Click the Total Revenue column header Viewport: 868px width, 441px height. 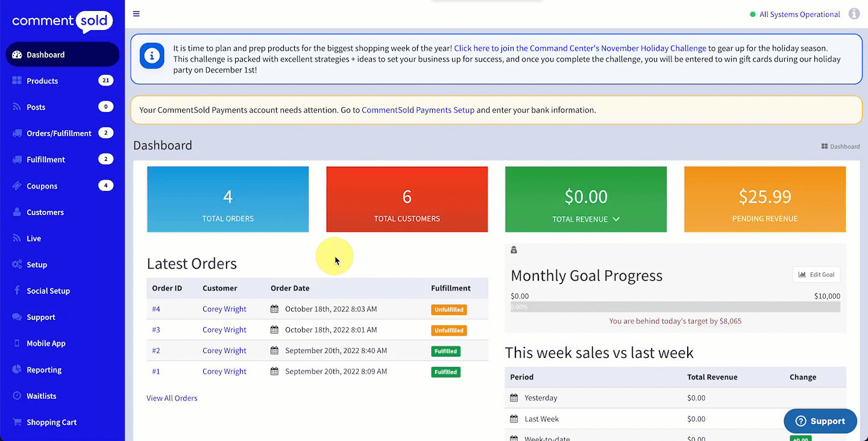tap(712, 377)
